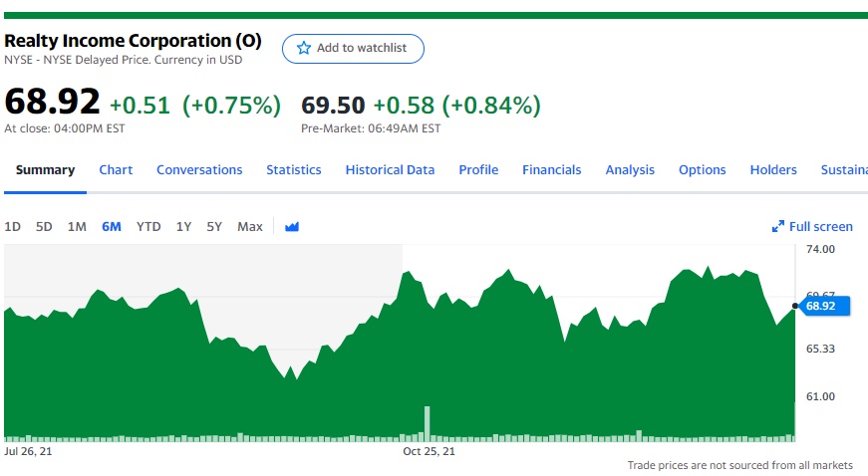Select the Max chart range
The image size is (868, 476).
pyautogui.click(x=250, y=227)
